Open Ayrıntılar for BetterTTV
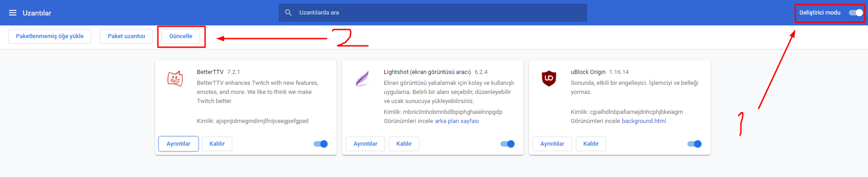Screen dimensions: 868x177 (178, 144)
